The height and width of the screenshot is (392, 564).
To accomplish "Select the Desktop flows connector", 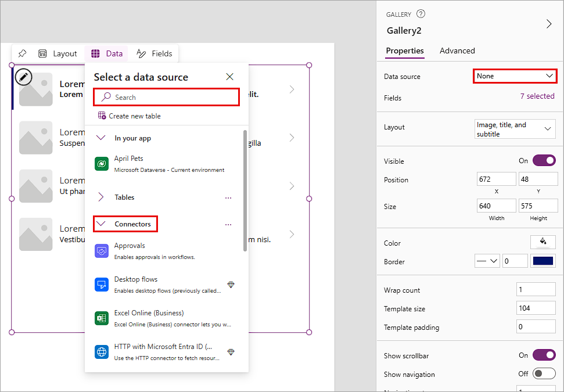I will pyautogui.click(x=136, y=279).
